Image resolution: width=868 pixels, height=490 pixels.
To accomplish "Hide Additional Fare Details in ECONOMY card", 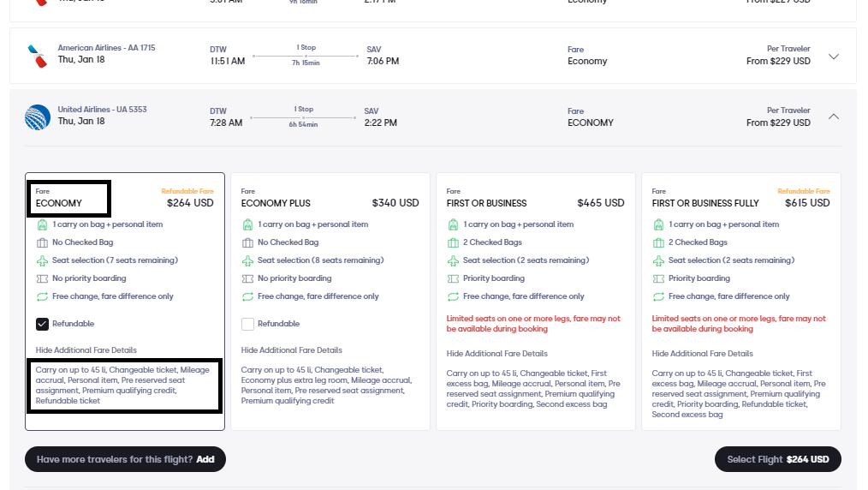I will pos(86,350).
